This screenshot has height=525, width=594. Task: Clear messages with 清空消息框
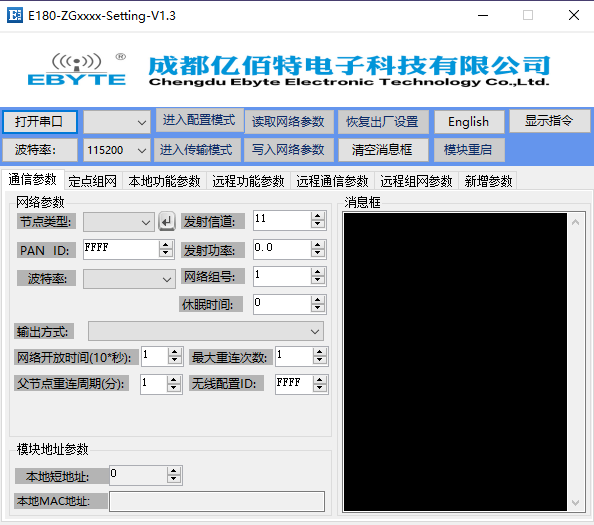coord(383,150)
